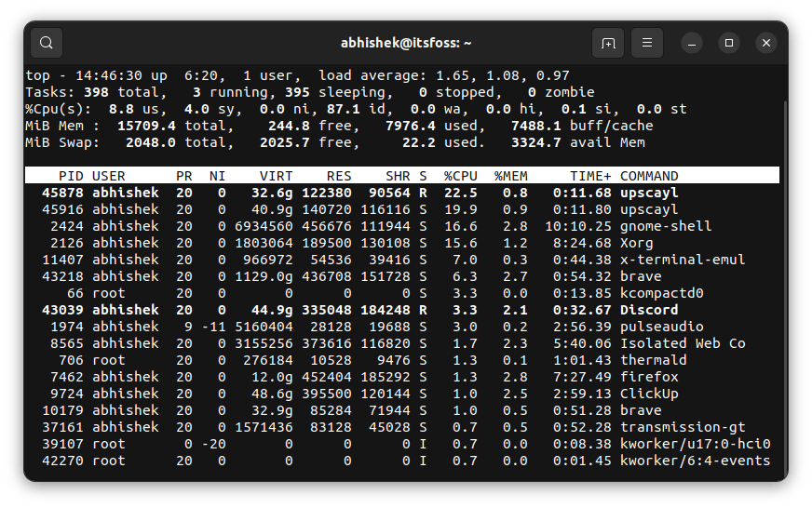This screenshot has width=812, height=508.
Task: Maximize the terminal window
Action: pyautogui.click(x=729, y=43)
